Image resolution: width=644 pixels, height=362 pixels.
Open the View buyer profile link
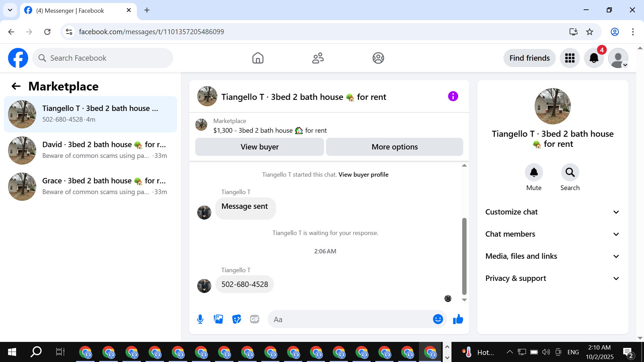(363, 175)
